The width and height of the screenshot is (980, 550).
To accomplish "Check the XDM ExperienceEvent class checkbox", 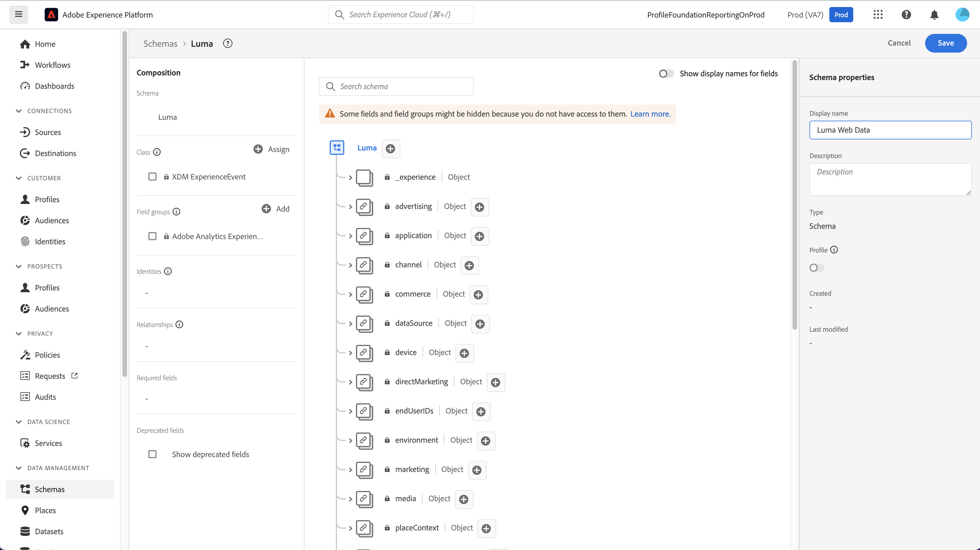I will click(x=152, y=177).
